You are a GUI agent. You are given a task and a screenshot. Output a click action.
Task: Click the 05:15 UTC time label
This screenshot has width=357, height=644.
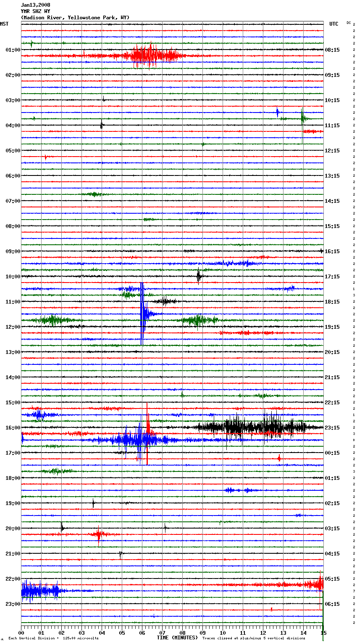[x=332, y=579]
